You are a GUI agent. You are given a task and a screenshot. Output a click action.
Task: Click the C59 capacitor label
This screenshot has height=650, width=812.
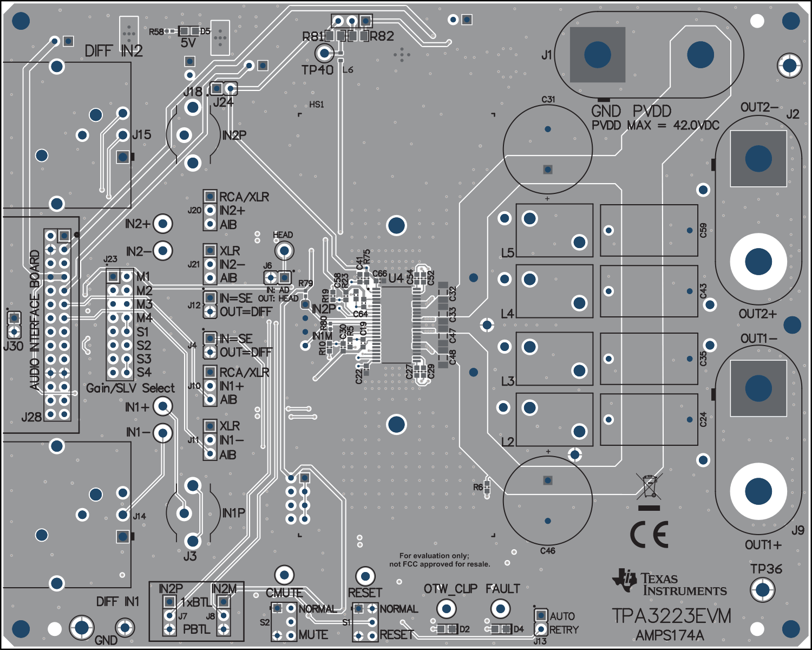coord(704,231)
